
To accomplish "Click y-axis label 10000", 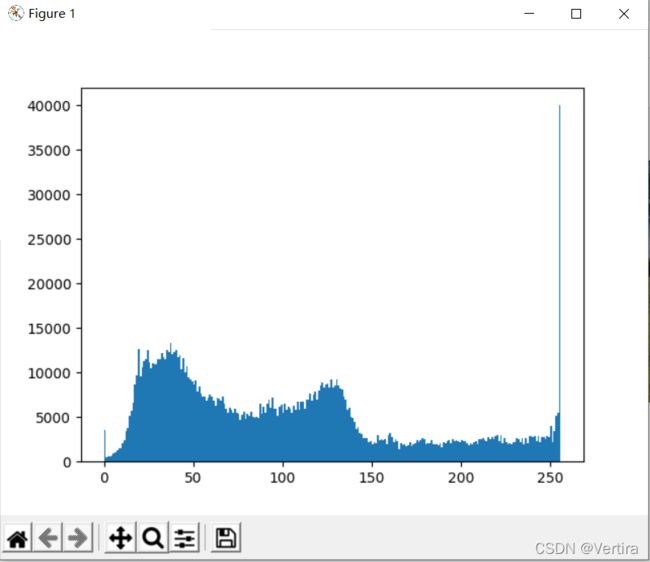I will (x=49, y=373).
